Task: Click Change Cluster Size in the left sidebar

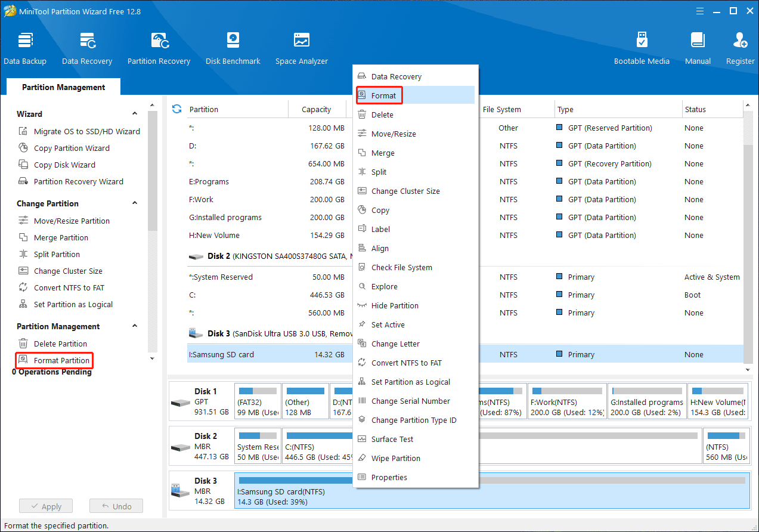Action: click(60, 271)
